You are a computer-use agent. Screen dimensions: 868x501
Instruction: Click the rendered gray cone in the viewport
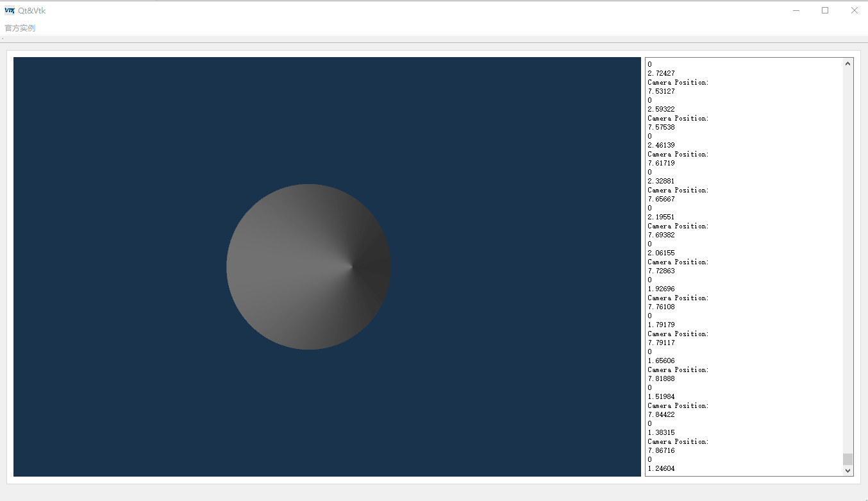coord(308,267)
